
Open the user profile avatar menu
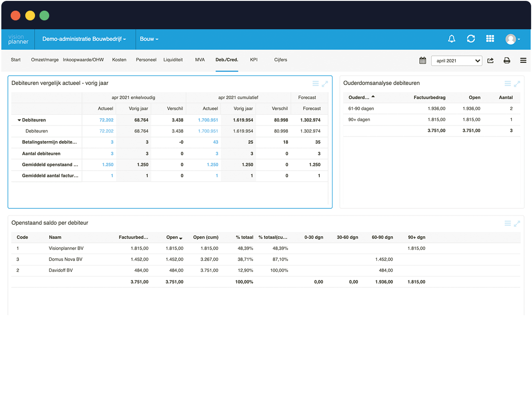tap(512, 39)
